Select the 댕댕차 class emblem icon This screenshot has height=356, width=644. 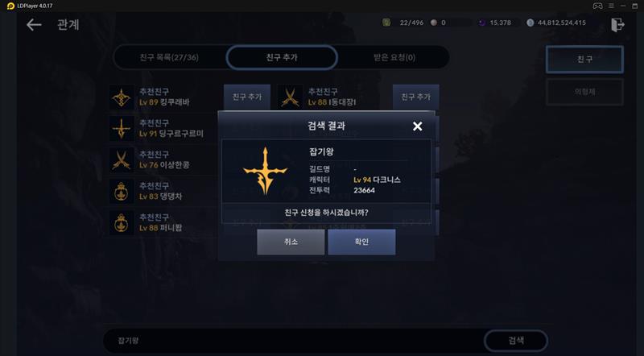[x=122, y=191]
